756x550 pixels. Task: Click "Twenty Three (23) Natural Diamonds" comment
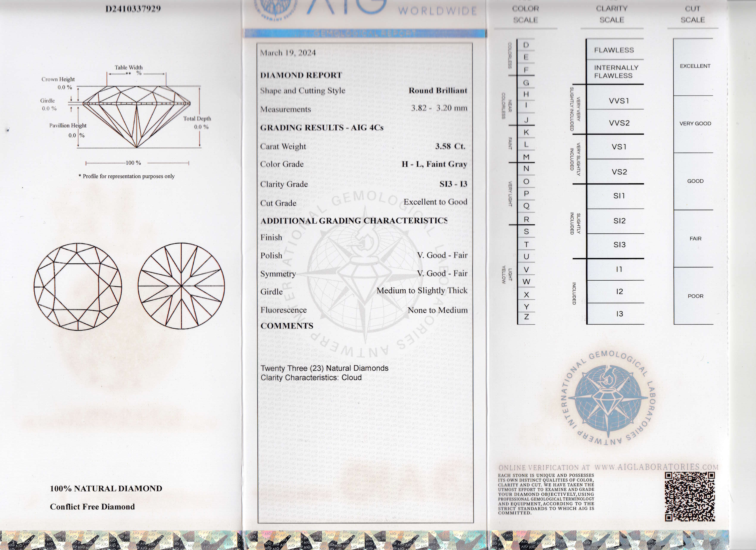(x=324, y=368)
